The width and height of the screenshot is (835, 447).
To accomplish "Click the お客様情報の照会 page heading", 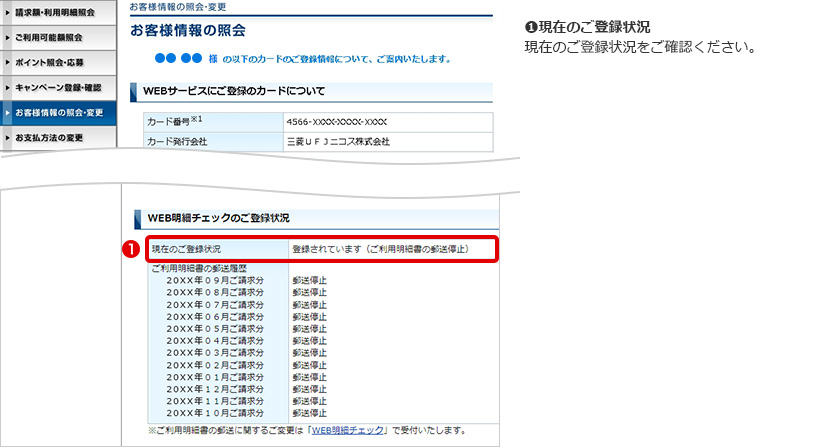I will click(188, 31).
